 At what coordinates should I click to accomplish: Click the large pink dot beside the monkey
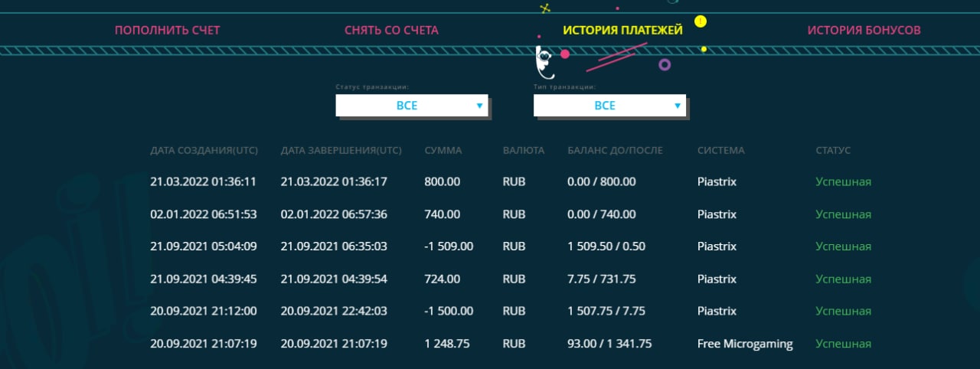point(565,54)
